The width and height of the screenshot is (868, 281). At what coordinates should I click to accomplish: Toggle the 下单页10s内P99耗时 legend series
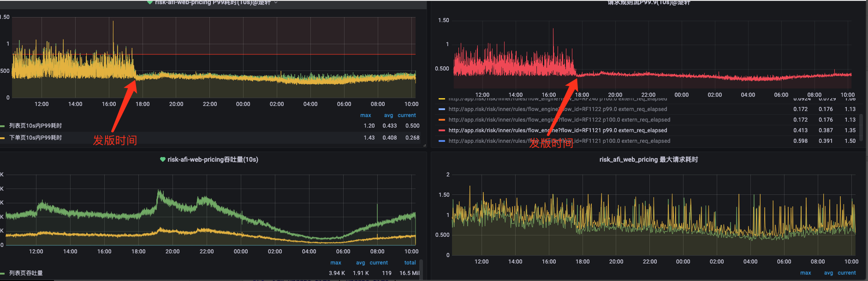click(x=36, y=138)
